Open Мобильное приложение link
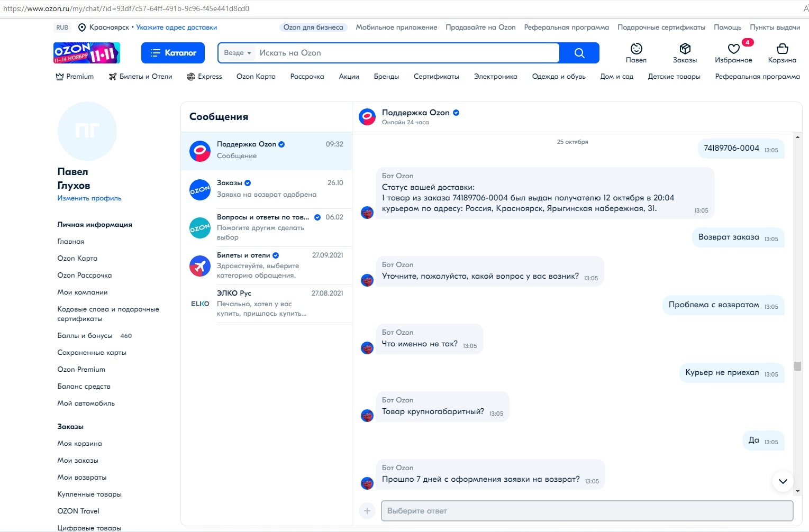 [396, 27]
